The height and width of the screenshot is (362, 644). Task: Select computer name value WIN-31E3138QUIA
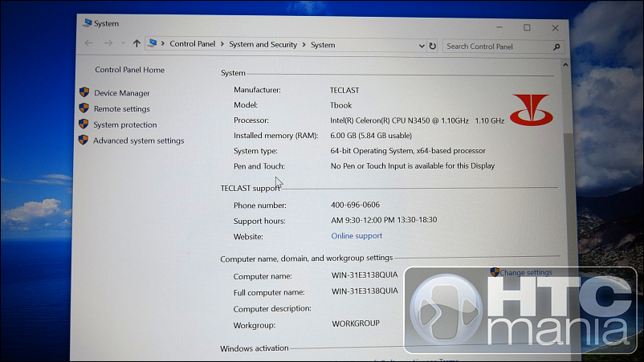(365, 275)
